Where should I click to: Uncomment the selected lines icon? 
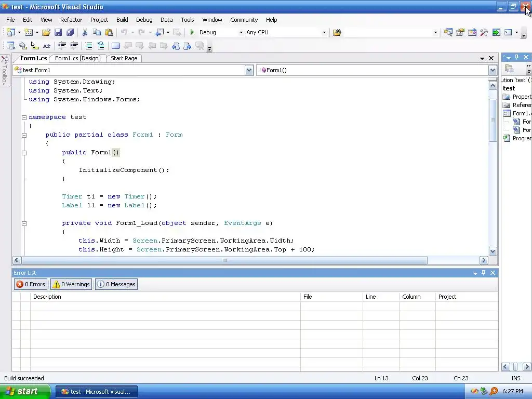click(x=101, y=46)
